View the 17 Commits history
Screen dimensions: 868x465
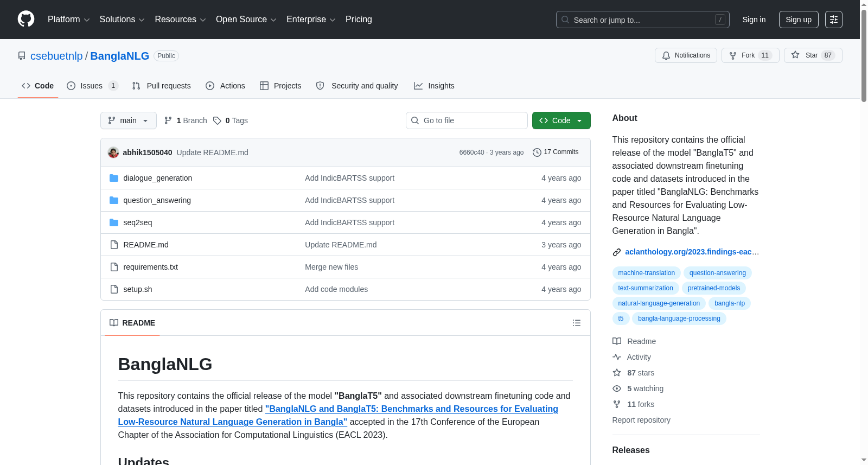(x=556, y=152)
